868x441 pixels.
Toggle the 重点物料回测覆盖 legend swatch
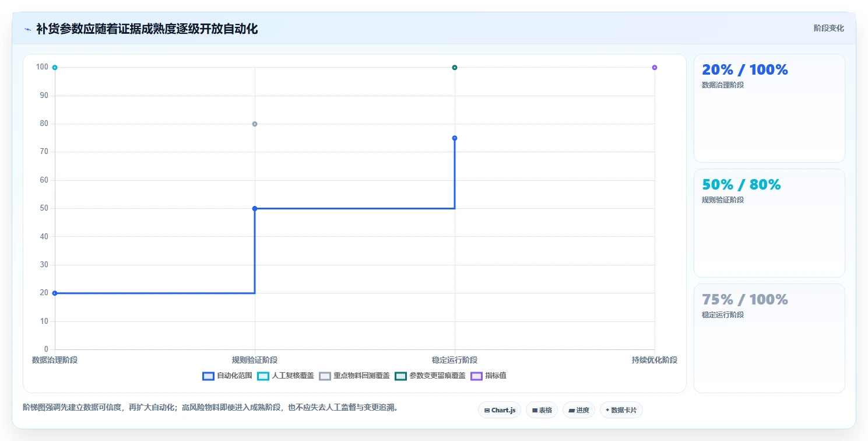pyautogui.click(x=325, y=376)
